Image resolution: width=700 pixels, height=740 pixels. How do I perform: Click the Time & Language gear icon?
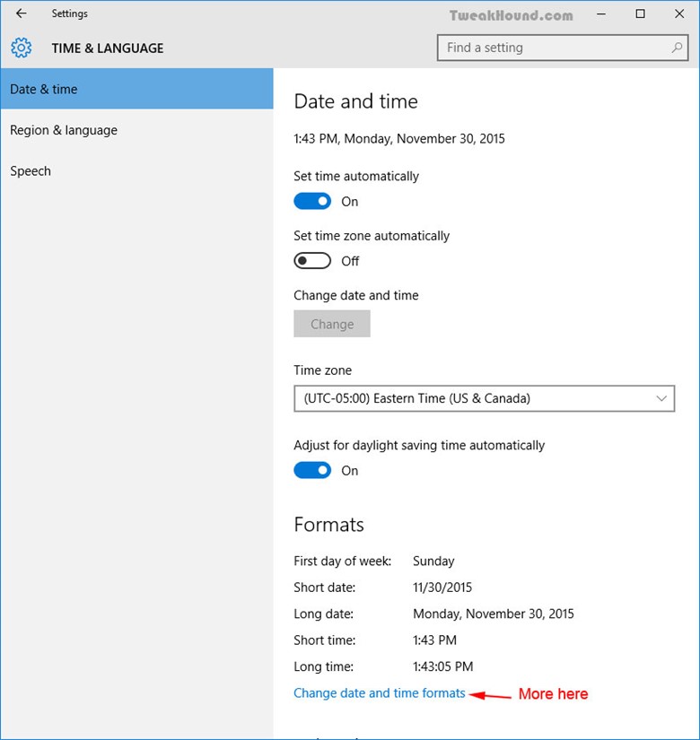(22, 48)
